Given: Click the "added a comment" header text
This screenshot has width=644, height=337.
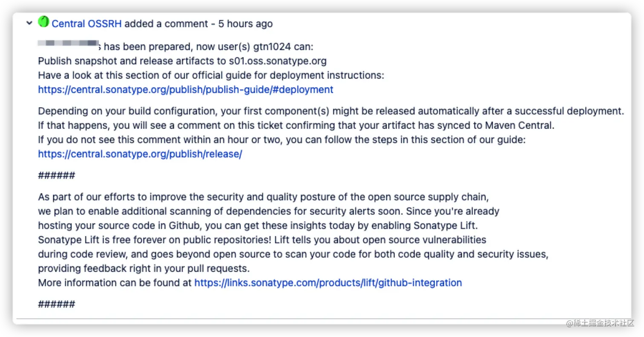Looking at the screenshot, I should click(167, 24).
